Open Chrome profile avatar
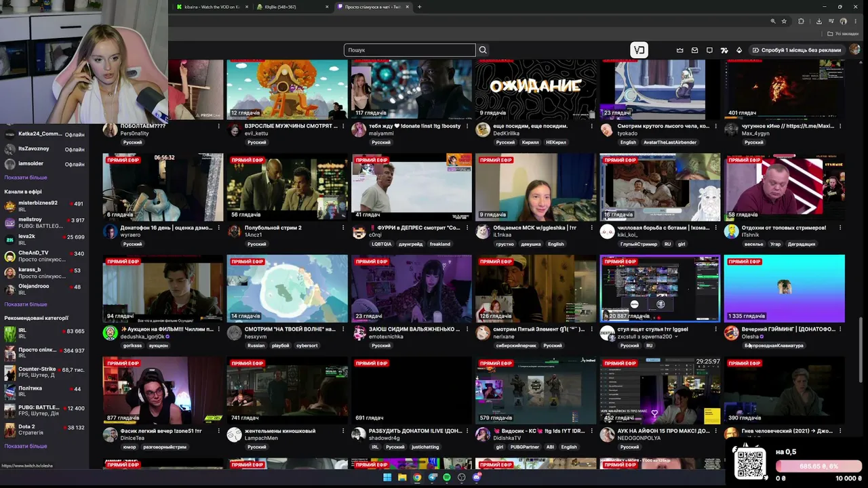868x488 pixels. tap(844, 21)
